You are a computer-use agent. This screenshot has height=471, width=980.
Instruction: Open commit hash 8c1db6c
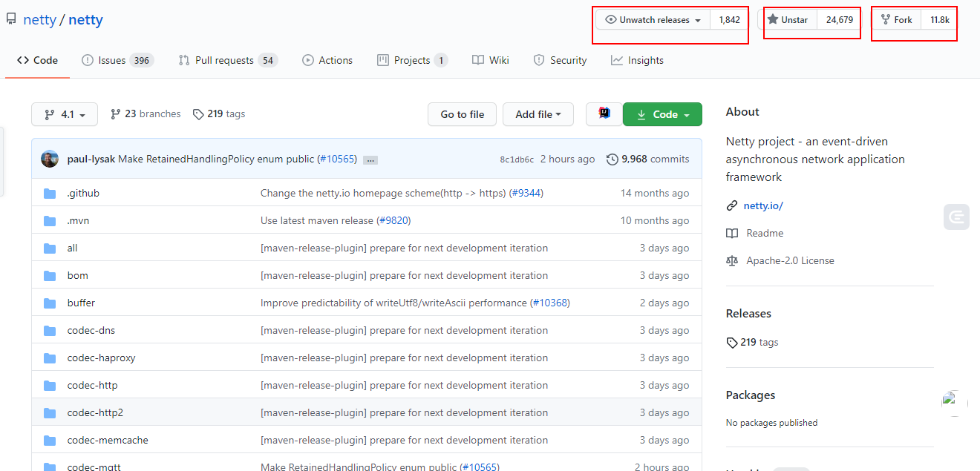click(x=517, y=159)
